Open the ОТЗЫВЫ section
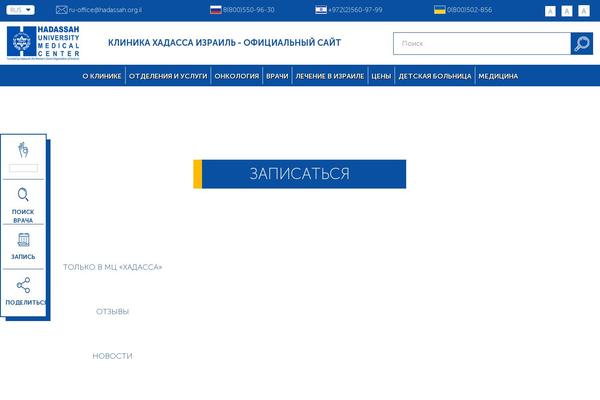The height and width of the screenshot is (400, 600). [x=112, y=312]
